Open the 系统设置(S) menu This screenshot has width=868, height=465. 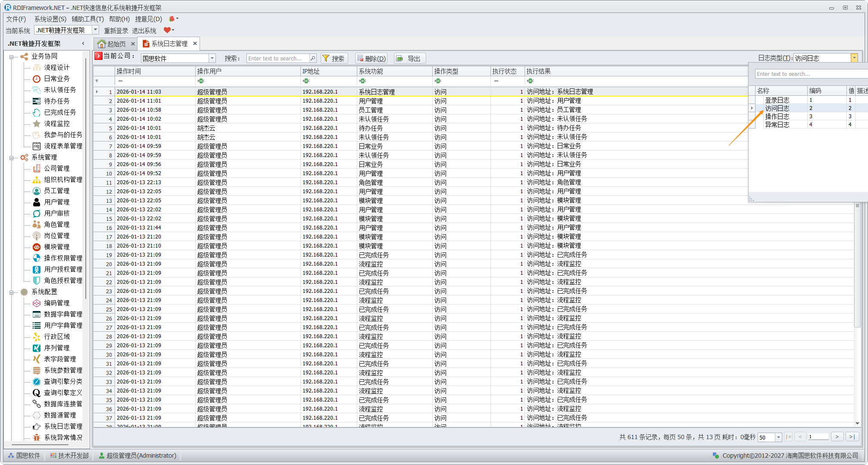[x=50, y=19]
